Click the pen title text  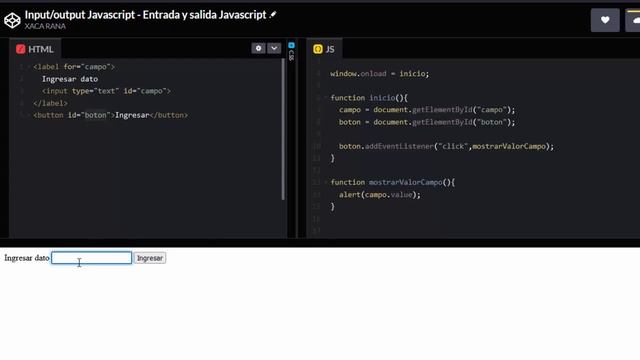tap(145, 15)
